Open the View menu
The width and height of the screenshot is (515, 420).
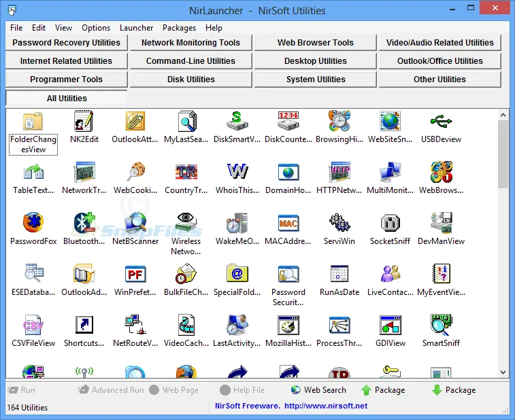coord(63,28)
